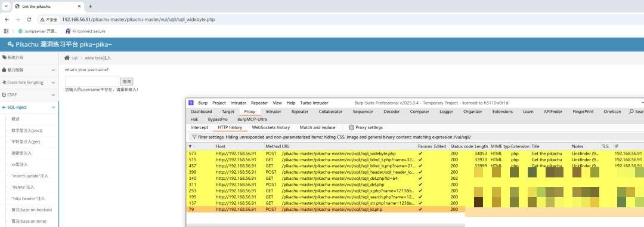Click the search magnifier icon in Burp
Screen dimensions: 644x227
(x=631, y=112)
